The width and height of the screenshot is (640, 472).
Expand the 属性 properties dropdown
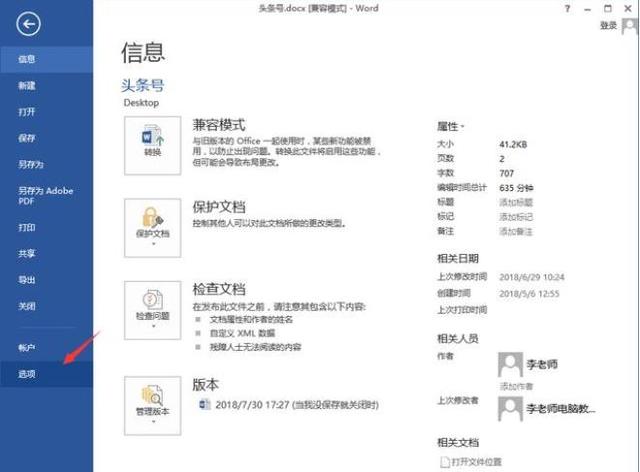pos(451,127)
